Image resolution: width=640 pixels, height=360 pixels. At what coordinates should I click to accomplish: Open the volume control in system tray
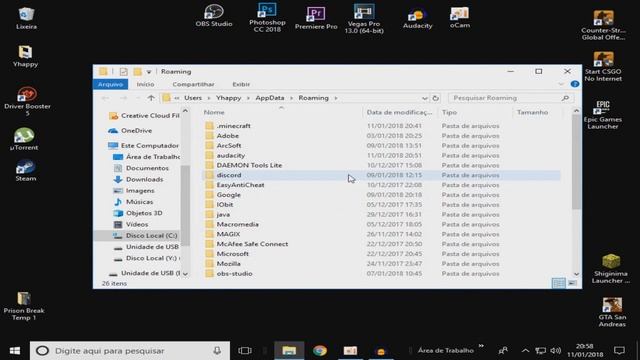click(556, 351)
